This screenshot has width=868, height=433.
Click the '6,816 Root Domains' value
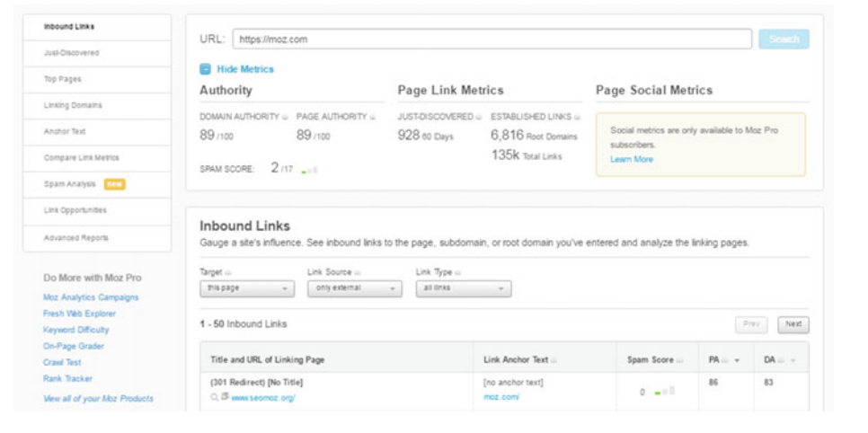[x=534, y=136]
